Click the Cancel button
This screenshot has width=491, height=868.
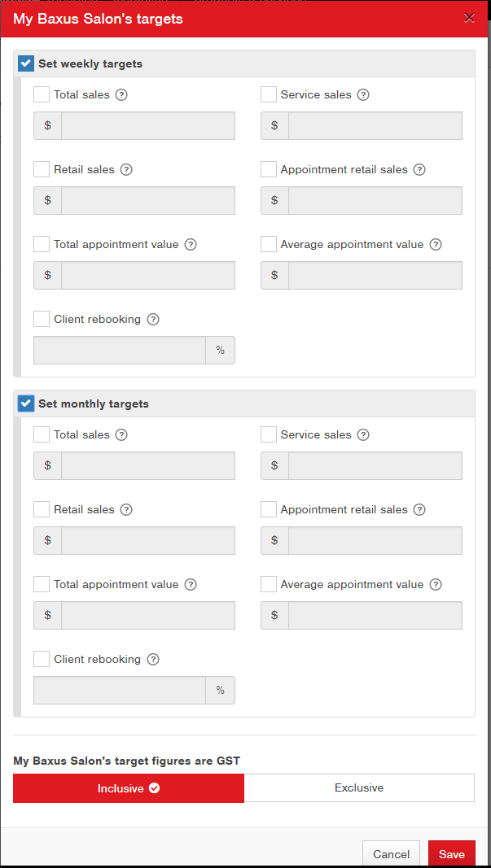coord(391,853)
